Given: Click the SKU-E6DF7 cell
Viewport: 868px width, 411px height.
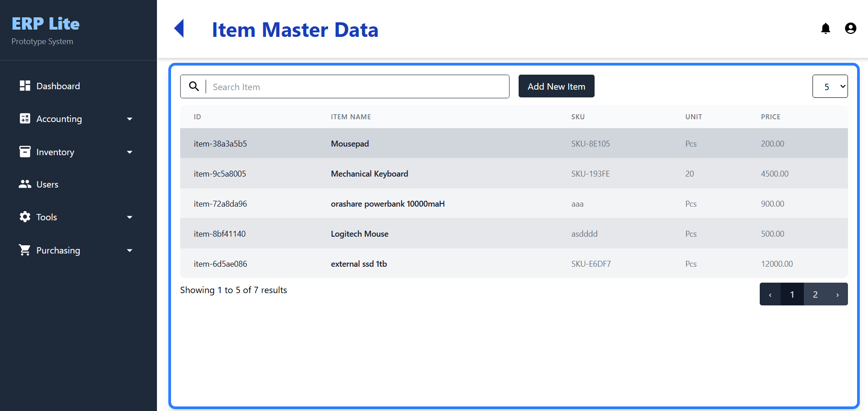Looking at the screenshot, I should tap(591, 264).
